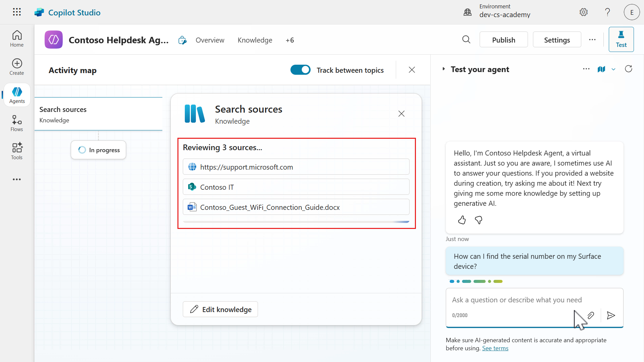Switch to the Knowledge tab

click(x=255, y=40)
